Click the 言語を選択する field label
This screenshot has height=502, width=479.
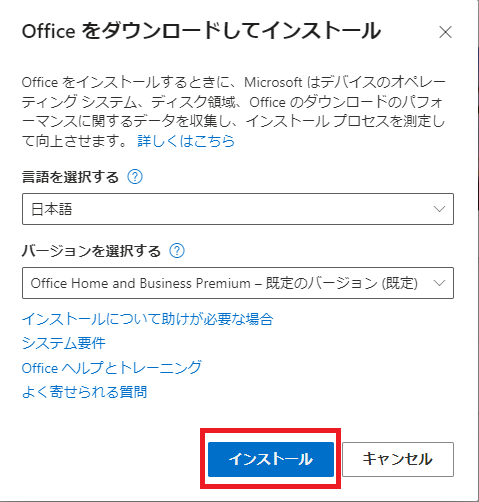coord(70,177)
